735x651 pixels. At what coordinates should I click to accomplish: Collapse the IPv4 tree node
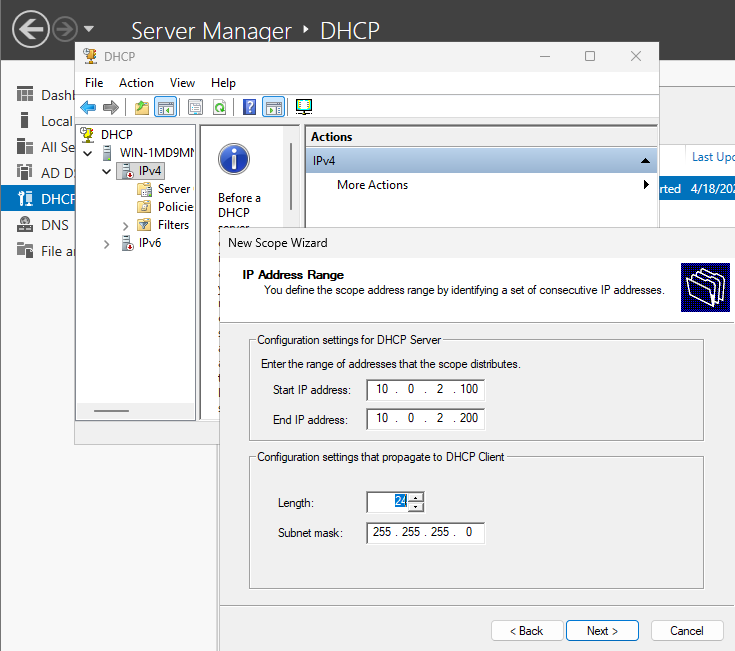pyautogui.click(x=107, y=172)
